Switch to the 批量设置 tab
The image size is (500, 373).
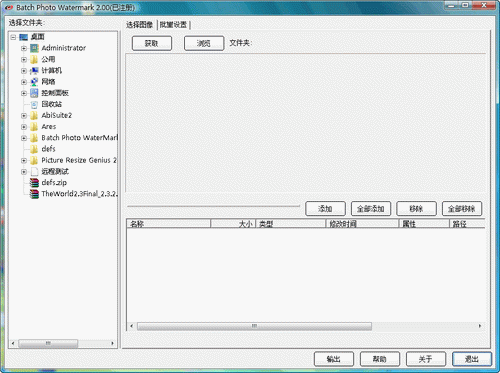(173, 25)
